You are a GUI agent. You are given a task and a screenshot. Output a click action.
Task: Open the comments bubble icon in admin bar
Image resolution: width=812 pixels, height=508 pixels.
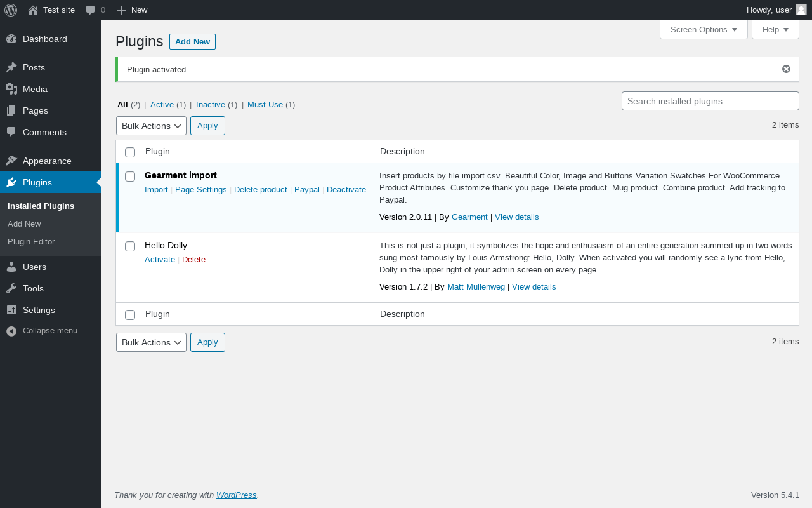[x=91, y=10]
